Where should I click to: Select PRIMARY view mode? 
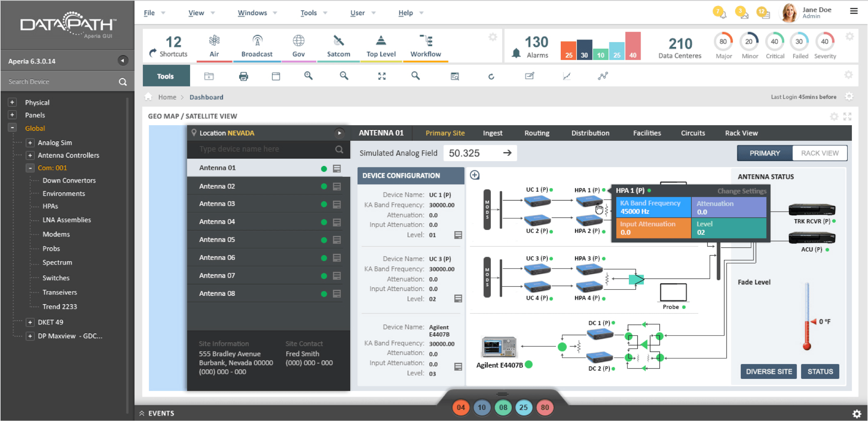click(x=764, y=153)
